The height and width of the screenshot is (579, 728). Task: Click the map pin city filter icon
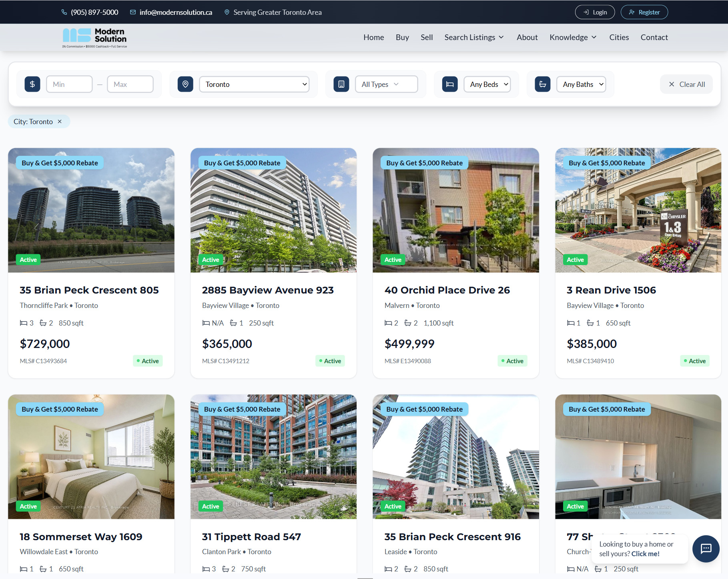[185, 84]
